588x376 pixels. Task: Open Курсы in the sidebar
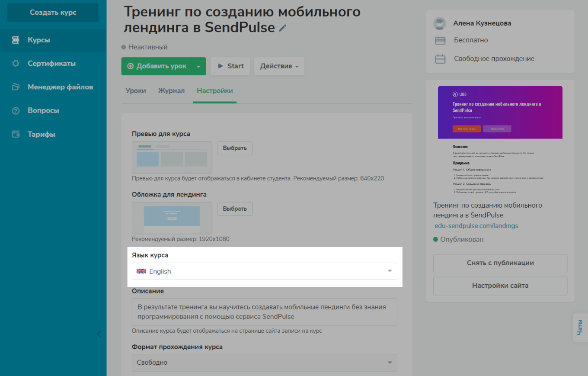(53, 40)
